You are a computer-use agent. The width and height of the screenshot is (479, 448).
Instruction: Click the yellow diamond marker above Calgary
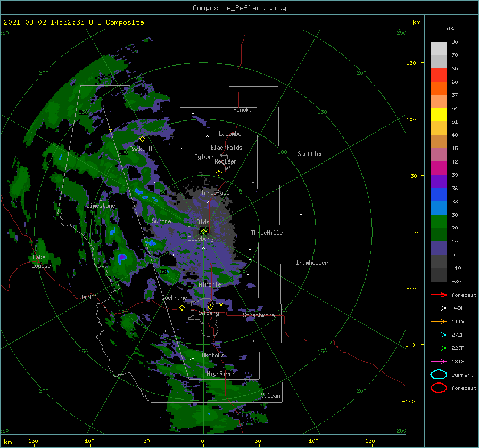click(210, 307)
